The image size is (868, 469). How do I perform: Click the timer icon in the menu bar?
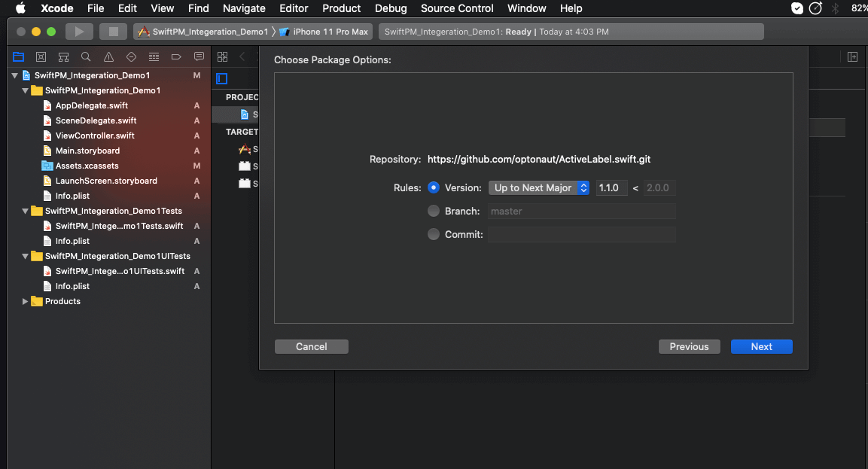coord(815,8)
